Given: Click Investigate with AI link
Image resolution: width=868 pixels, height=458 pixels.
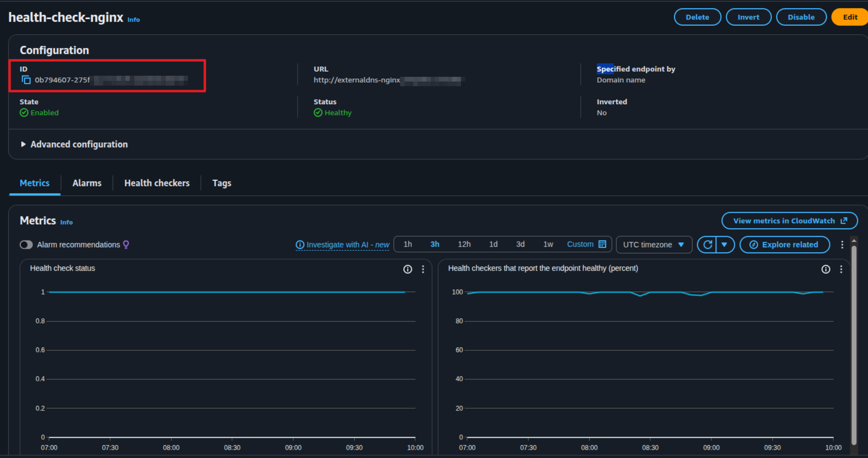Looking at the screenshot, I should 343,245.
